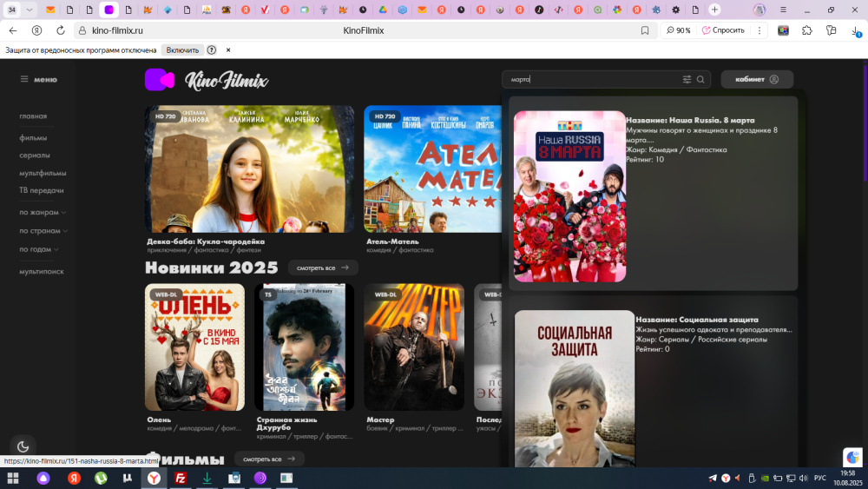The image size is (868, 489).
Task: Click the search field containing 'марта'
Action: tap(590, 79)
